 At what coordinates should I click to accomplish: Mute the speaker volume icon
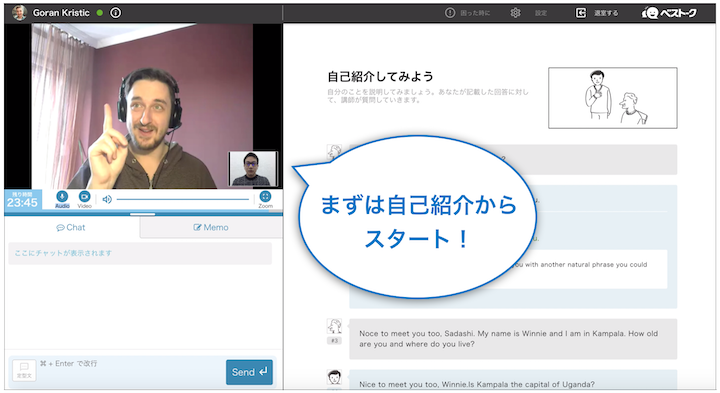point(107,199)
